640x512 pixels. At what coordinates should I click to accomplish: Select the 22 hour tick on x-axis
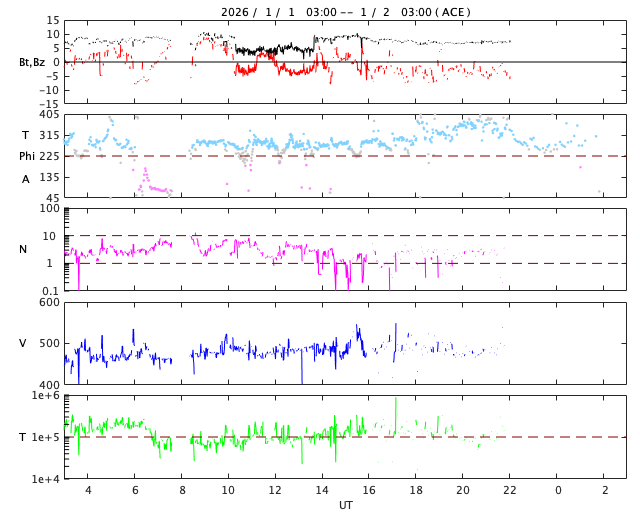pyautogui.click(x=510, y=490)
